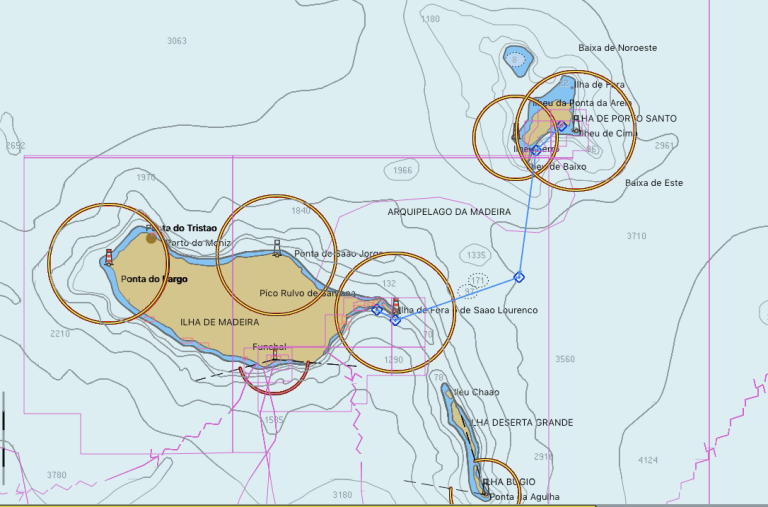The width and height of the screenshot is (768, 507).
Task: Select the Ponta de Sao Jorge lighthouse
Action: pyautogui.click(x=278, y=245)
